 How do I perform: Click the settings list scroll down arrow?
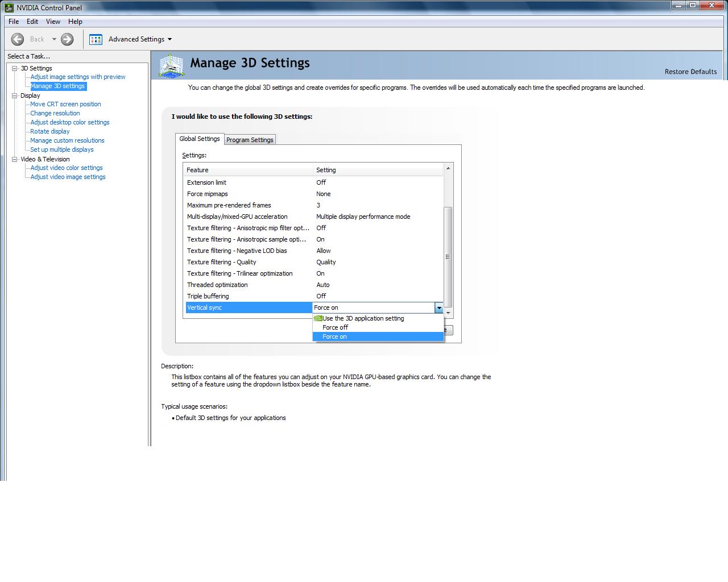pos(448,313)
